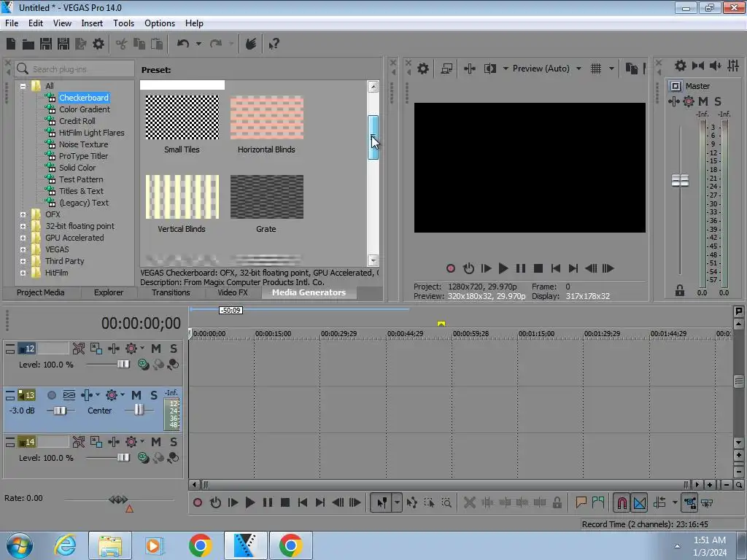Click the Search plug-ins field
The height and width of the screenshot is (560, 747).
[75, 69]
